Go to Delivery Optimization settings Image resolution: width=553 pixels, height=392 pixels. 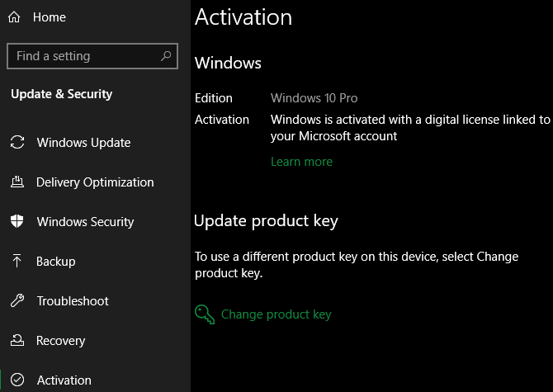pyautogui.click(x=95, y=182)
